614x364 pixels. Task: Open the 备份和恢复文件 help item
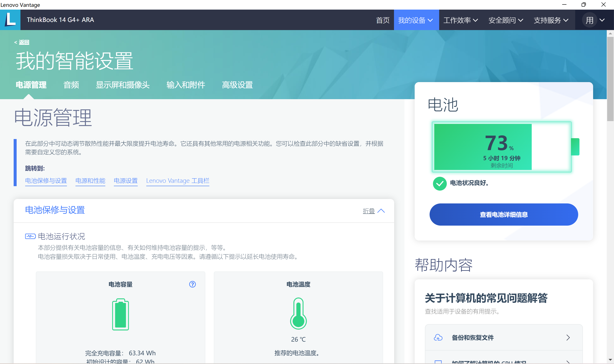click(x=504, y=338)
